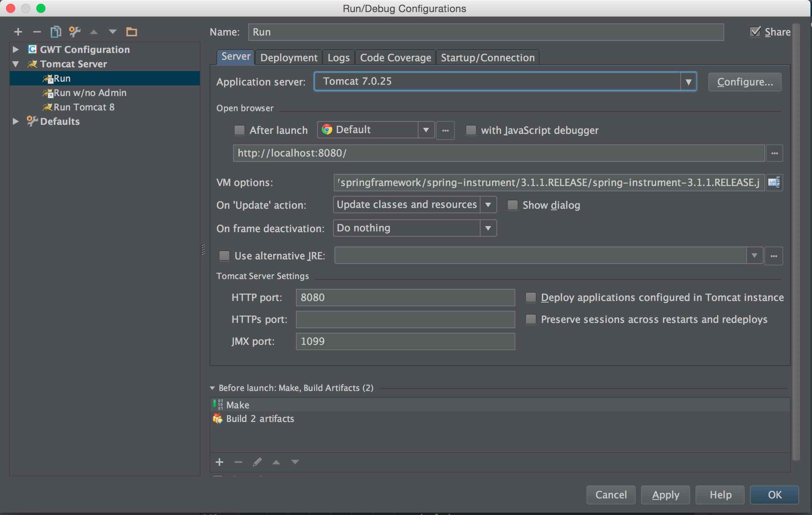Expand the GWT Configuration tree node
Screen dimensions: 812x515
(16, 50)
